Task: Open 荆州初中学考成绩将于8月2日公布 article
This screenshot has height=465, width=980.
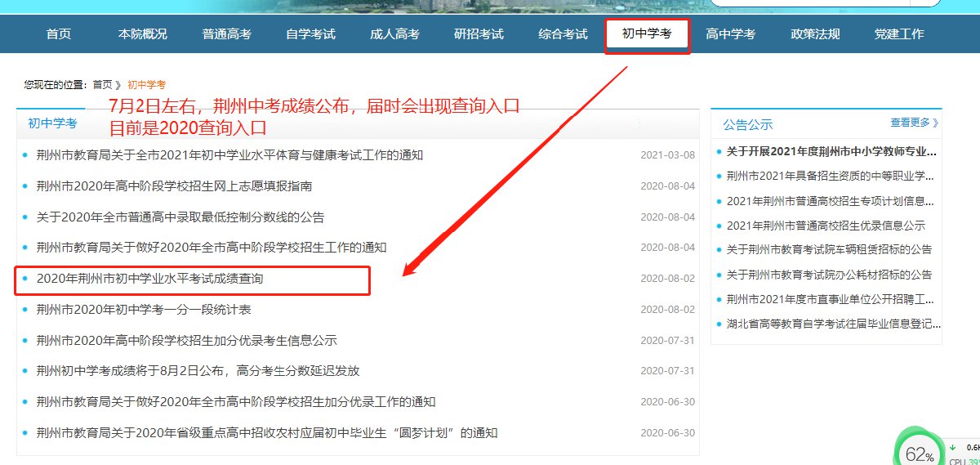Action: (x=198, y=371)
